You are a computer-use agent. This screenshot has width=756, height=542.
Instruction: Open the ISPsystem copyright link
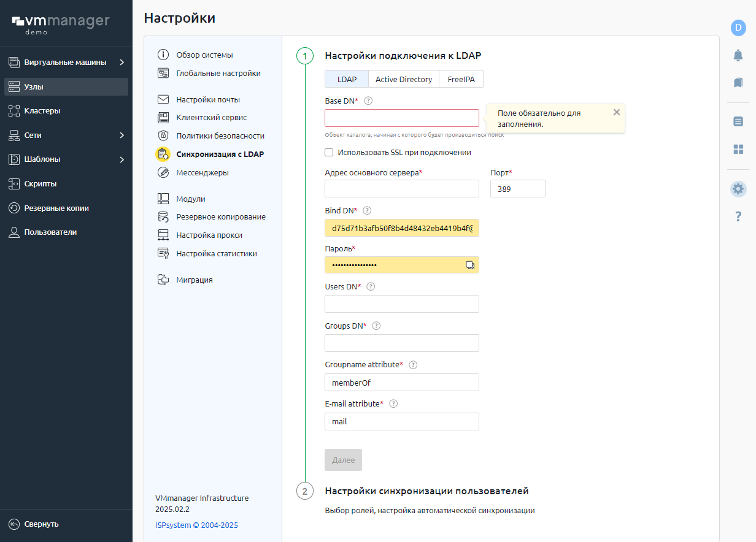click(196, 525)
